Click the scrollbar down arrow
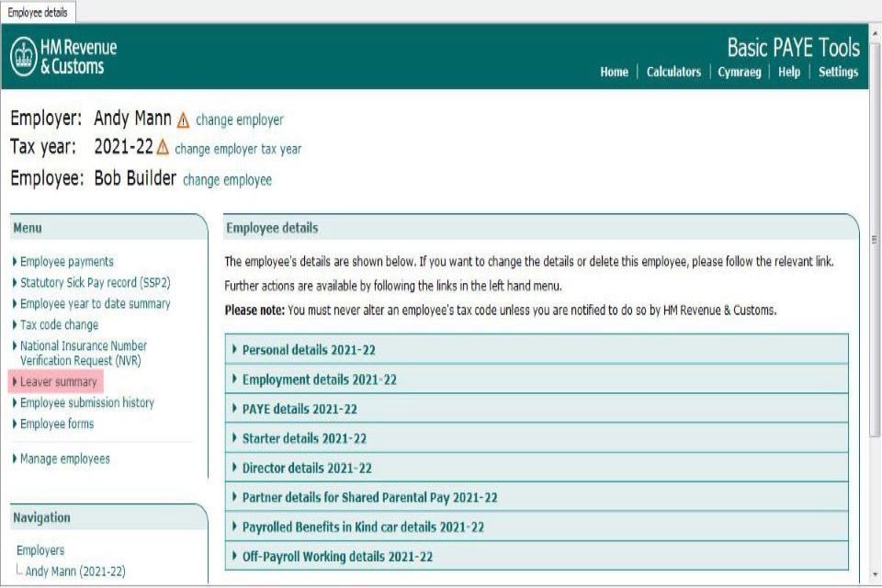 875,574
